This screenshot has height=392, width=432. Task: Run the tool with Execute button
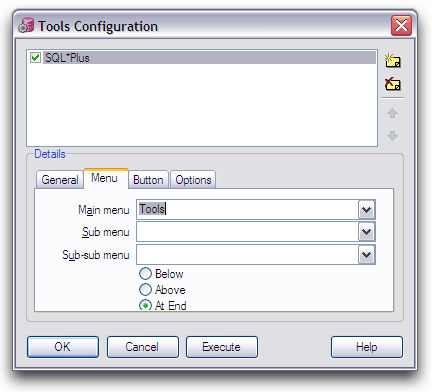tap(222, 347)
